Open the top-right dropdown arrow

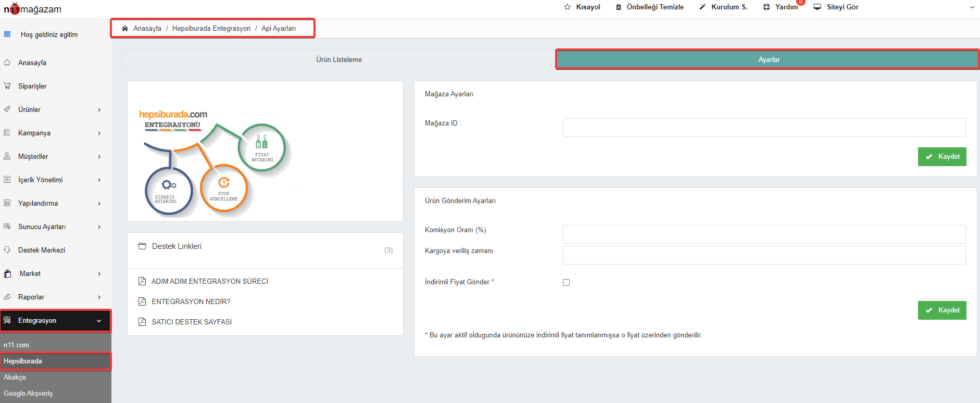click(972, 7)
